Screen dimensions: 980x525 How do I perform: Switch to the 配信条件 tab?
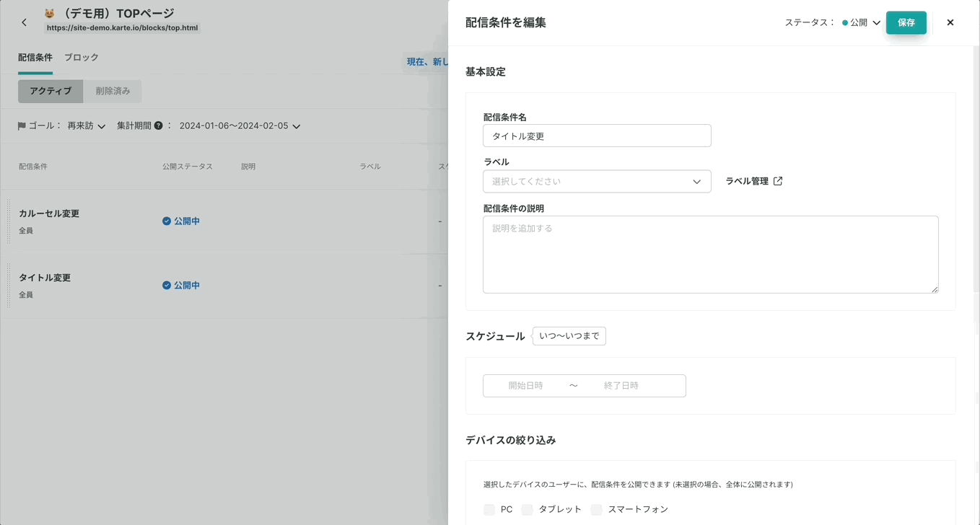click(x=35, y=58)
